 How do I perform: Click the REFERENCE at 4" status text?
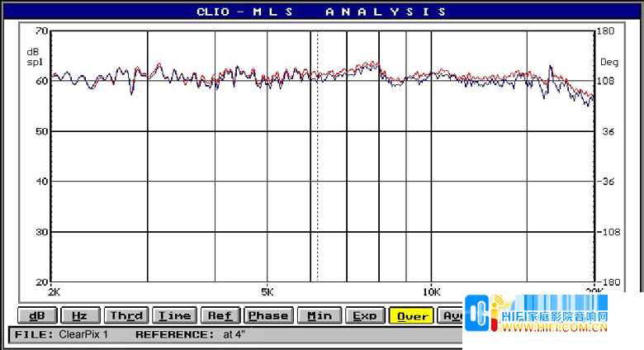190,334
